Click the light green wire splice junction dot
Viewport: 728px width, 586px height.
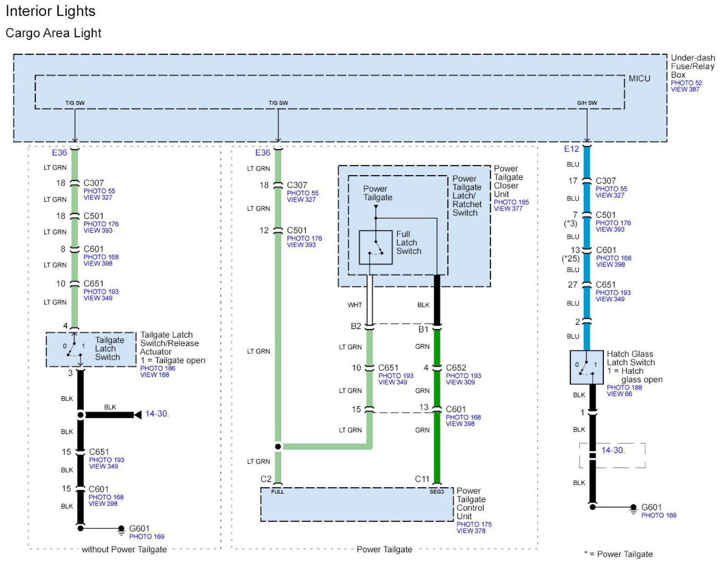(x=278, y=447)
